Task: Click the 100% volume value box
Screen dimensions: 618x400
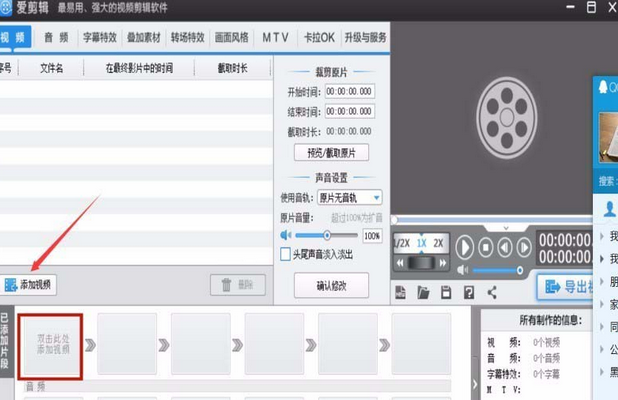Action: 372,236
